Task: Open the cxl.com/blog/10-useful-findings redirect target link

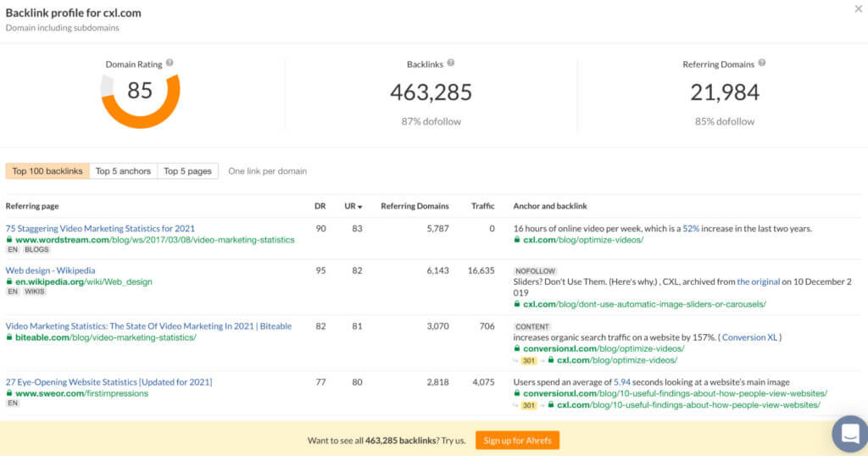Action: point(688,404)
